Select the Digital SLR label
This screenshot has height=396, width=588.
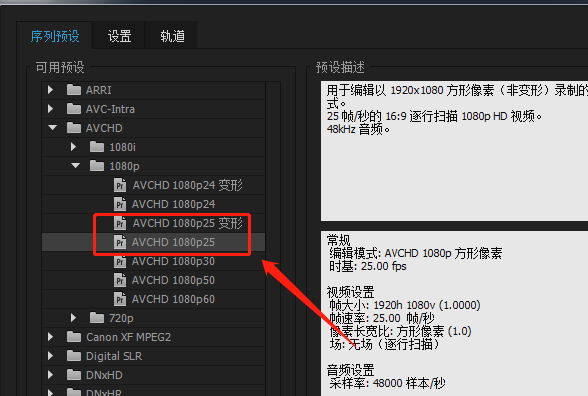(x=114, y=356)
